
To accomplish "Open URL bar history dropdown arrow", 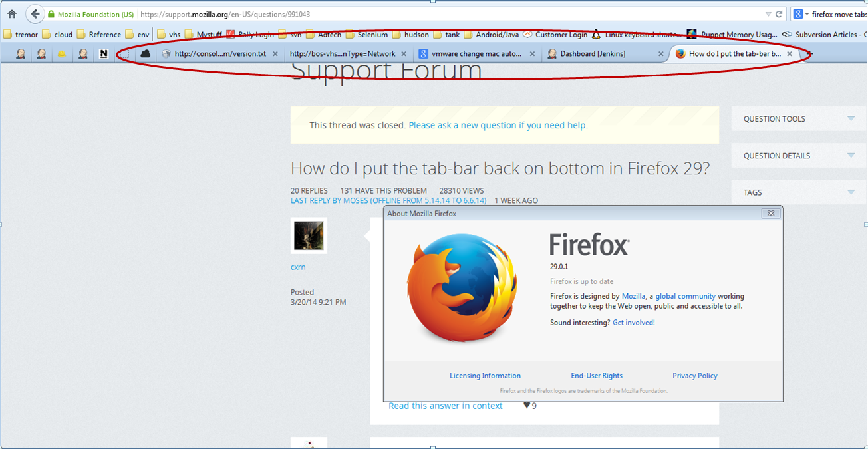I will 768,14.
